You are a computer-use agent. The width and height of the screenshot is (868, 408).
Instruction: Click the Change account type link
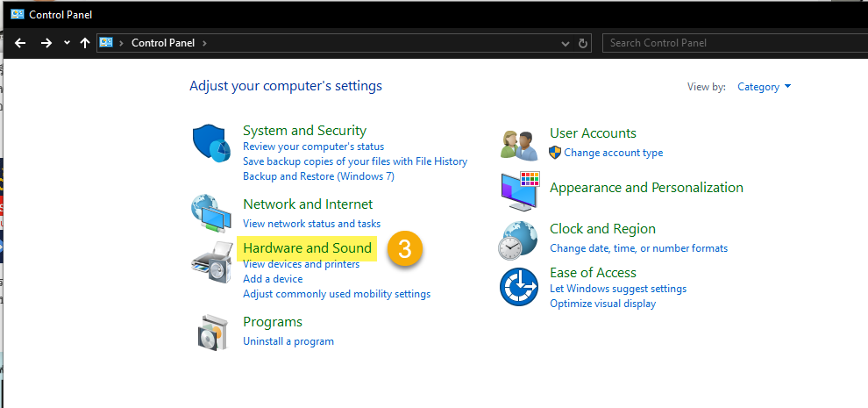[614, 153]
